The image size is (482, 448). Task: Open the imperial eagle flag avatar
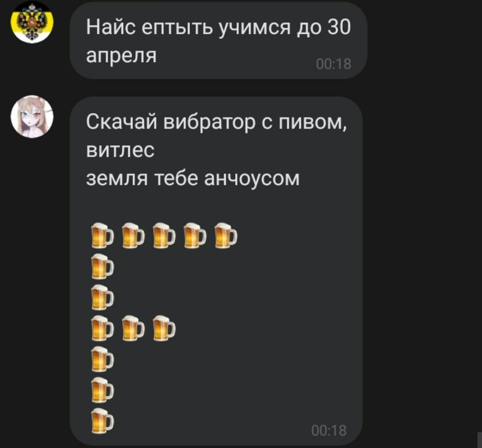point(32,22)
